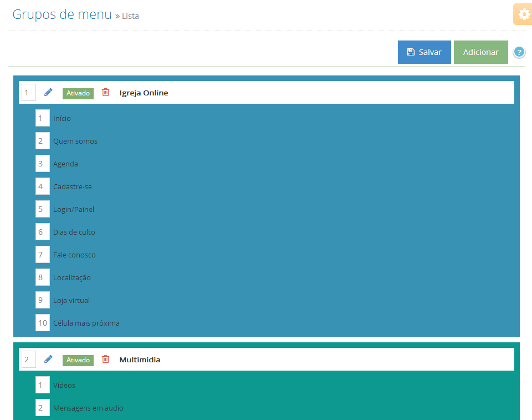Focus the order field for Vídeos
532x420 pixels.
43,385
